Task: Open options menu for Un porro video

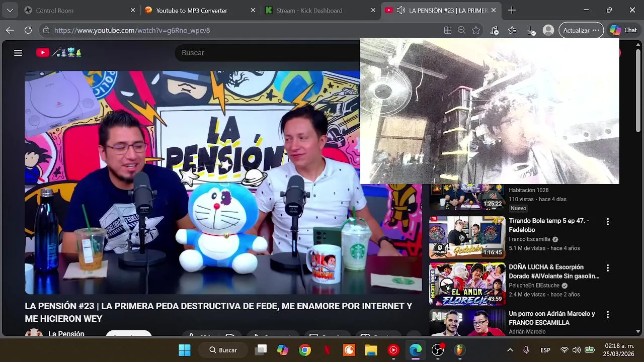Action: 607,314
